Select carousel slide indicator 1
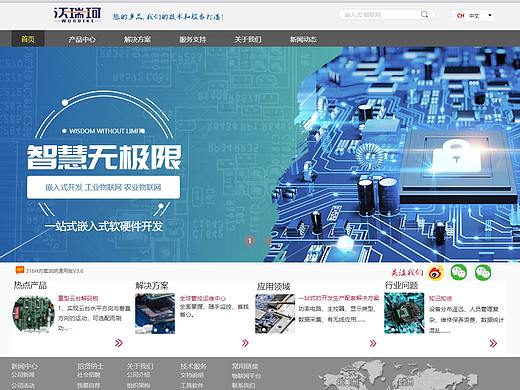 tap(250, 240)
